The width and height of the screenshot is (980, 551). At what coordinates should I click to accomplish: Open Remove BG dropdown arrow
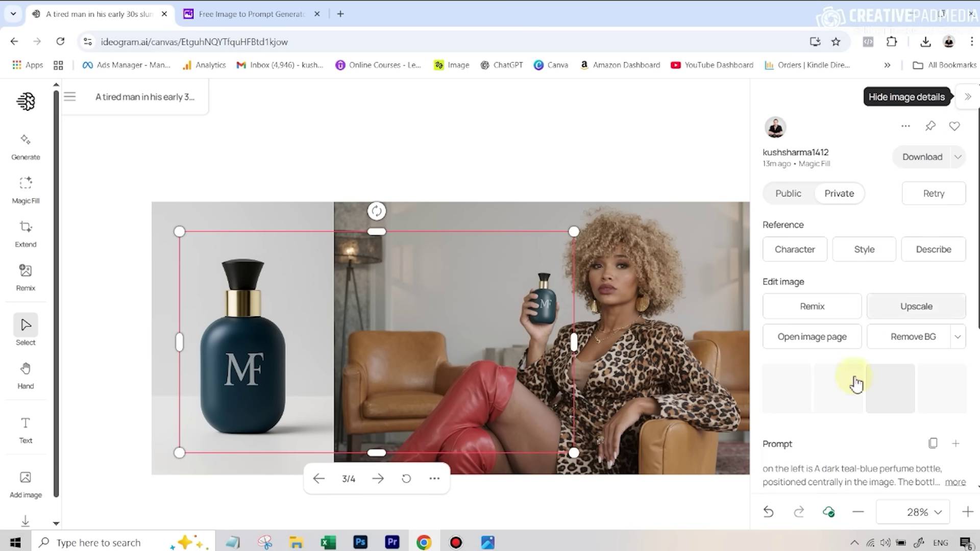coord(958,337)
